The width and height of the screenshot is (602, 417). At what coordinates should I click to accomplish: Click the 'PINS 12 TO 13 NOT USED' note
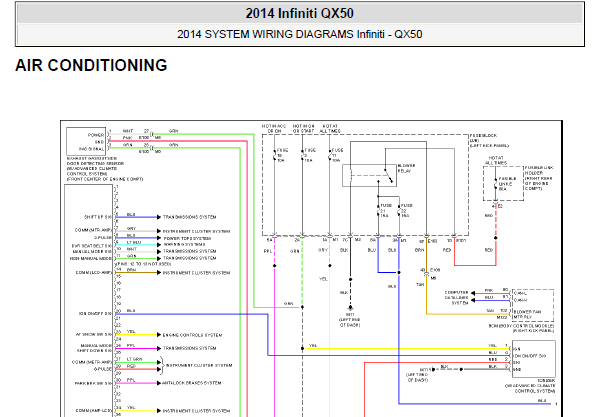143,264
